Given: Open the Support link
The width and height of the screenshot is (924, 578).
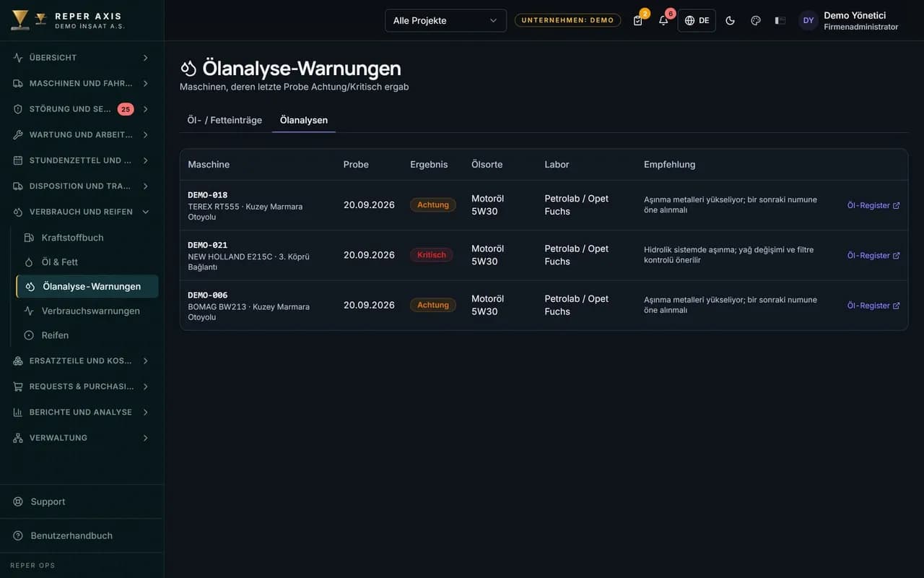Looking at the screenshot, I should tap(82, 501).
